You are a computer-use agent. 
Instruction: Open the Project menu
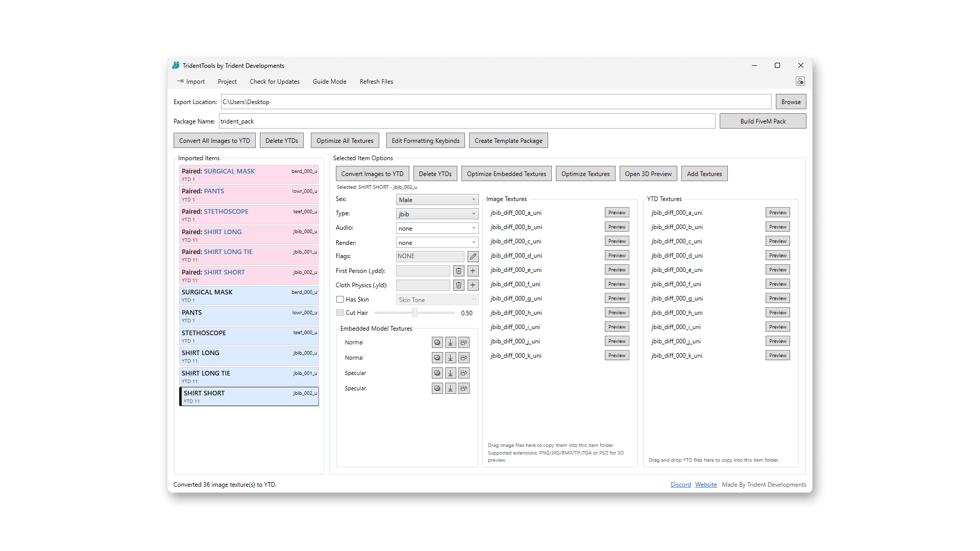click(227, 81)
